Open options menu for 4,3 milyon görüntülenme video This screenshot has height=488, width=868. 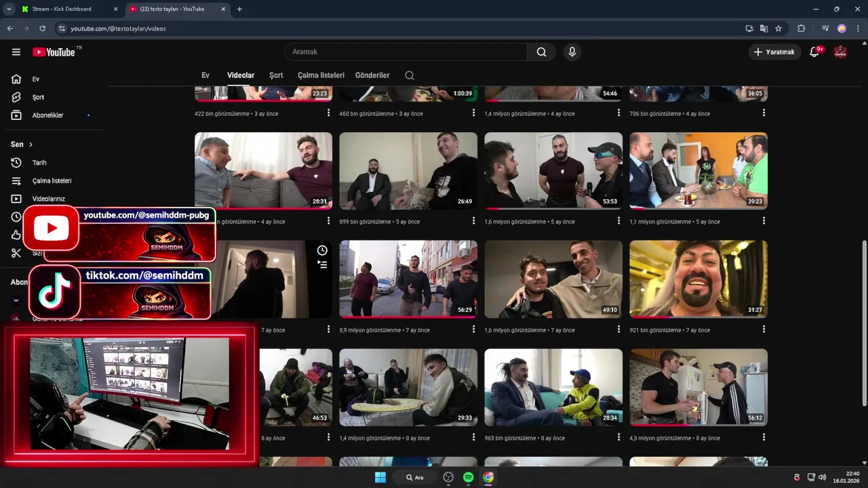[764, 438]
